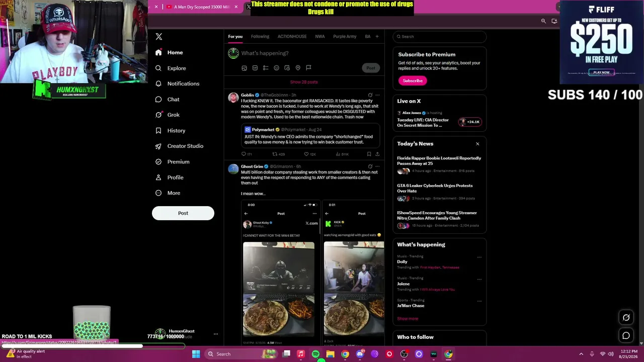Open more options on Ghost Grim's post

pyautogui.click(x=377, y=166)
